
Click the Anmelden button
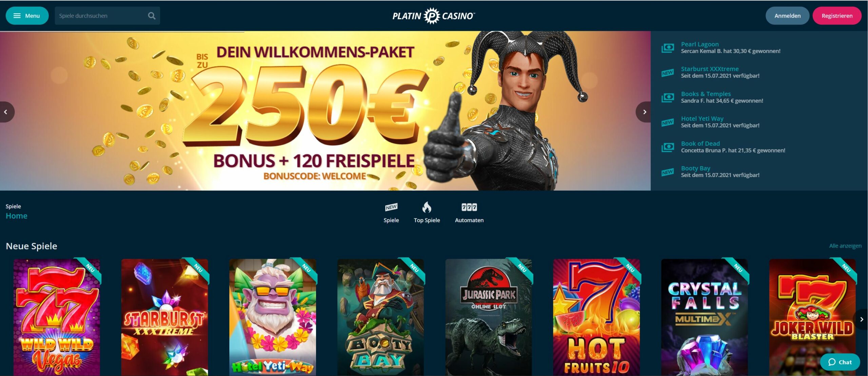(787, 16)
